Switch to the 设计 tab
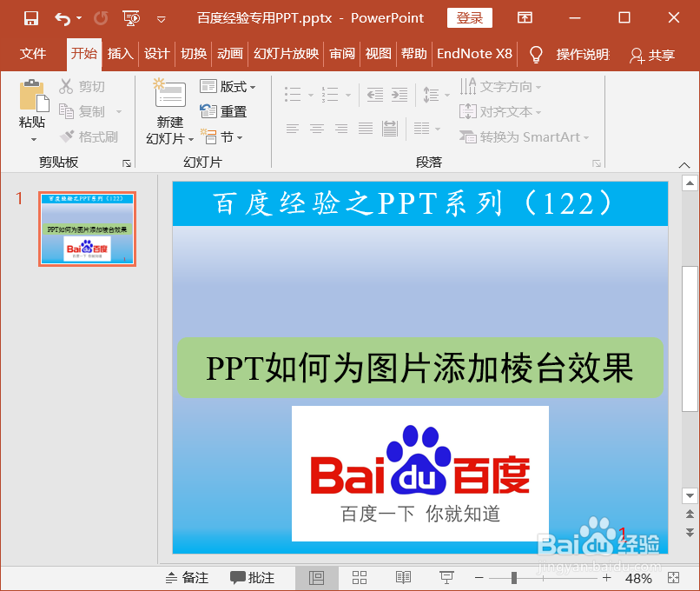Screen dimensions: 700x591 (156, 54)
